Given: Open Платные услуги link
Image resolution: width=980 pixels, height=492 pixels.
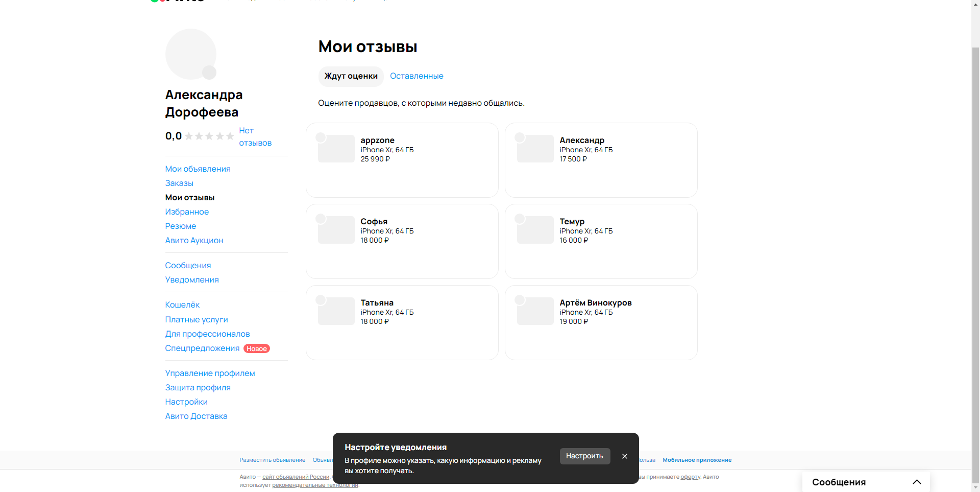Looking at the screenshot, I should pyautogui.click(x=197, y=320).
